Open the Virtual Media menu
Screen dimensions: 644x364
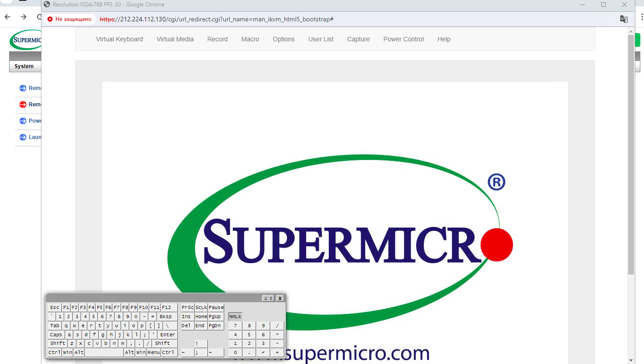tap(175, 39)
